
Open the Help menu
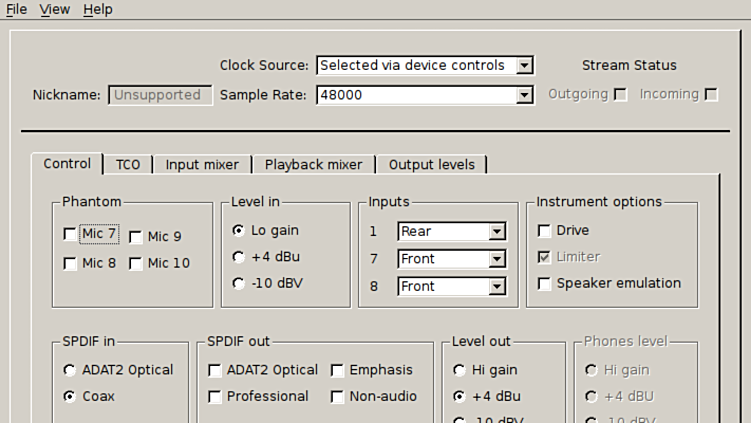point(97,9)
